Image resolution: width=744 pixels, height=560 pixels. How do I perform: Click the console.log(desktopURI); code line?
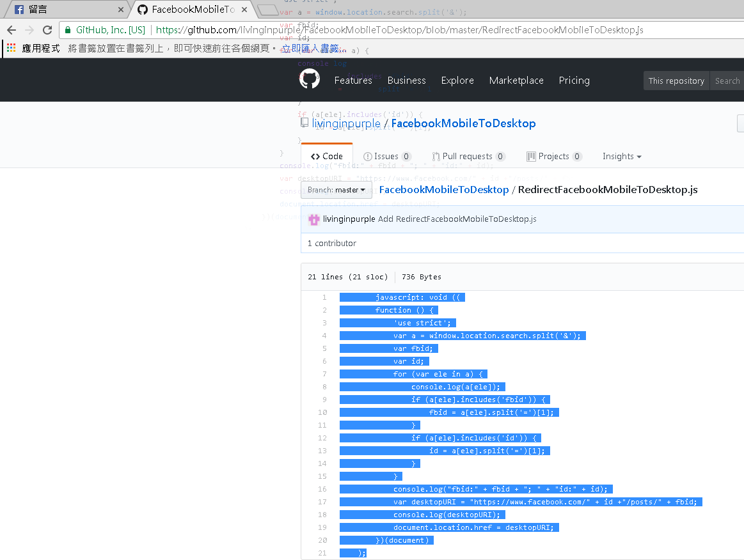pyautogui.click(x=447, y=515)
